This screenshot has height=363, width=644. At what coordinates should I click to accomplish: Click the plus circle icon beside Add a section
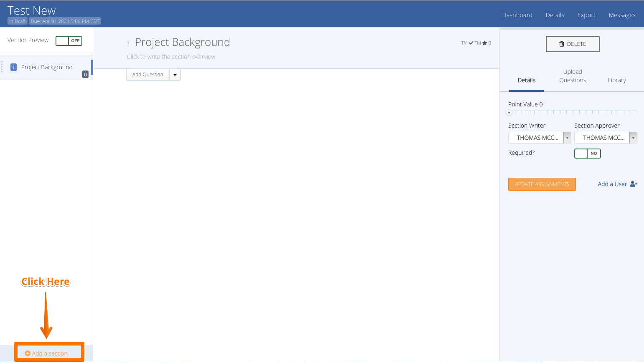(28, 353)
